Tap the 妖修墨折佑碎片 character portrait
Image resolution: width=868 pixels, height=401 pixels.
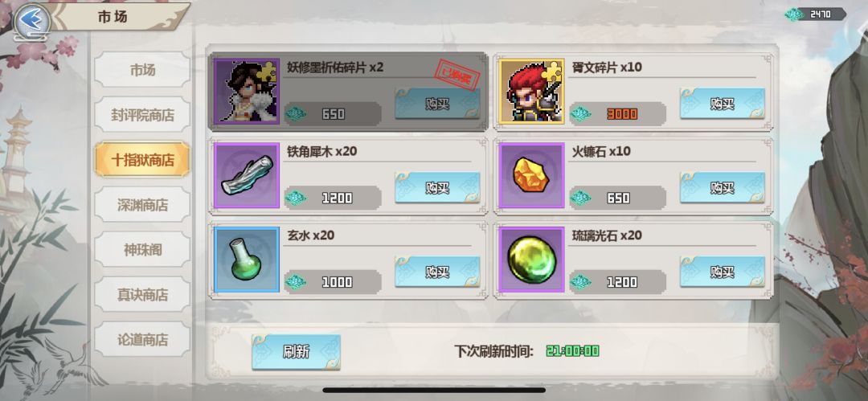[247, 91]
